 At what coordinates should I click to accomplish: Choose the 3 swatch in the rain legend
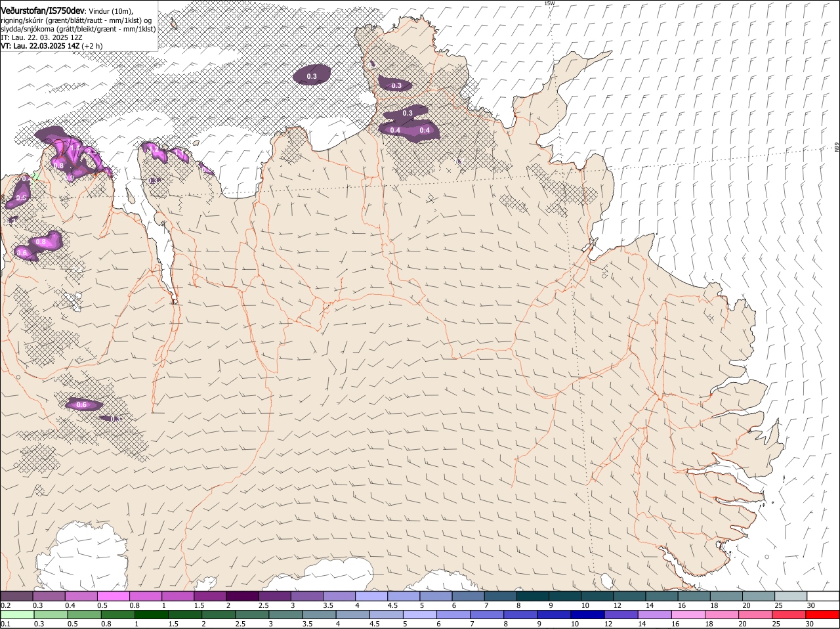[285, 615]
